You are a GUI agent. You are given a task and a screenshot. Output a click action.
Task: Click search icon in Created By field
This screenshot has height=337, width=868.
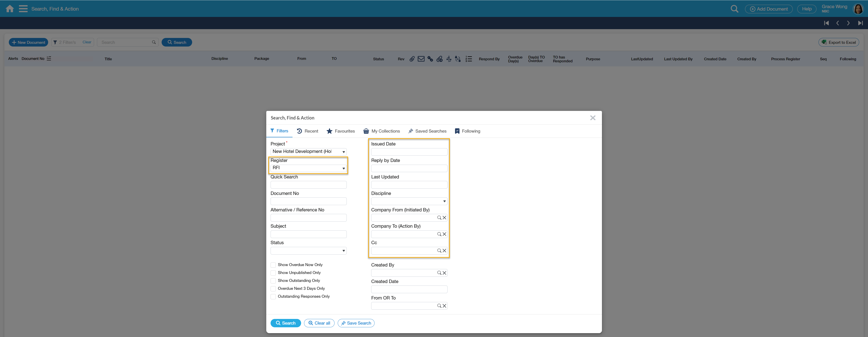pos(439,273)
